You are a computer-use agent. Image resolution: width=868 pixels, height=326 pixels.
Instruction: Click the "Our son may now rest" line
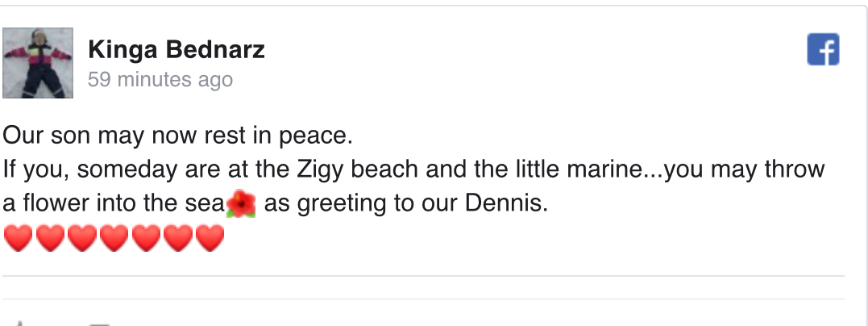click(x=177, y=135)
